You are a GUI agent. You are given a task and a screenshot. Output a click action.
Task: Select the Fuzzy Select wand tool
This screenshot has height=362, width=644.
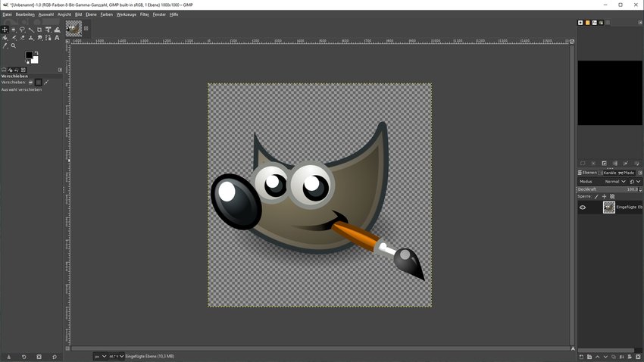31,30
